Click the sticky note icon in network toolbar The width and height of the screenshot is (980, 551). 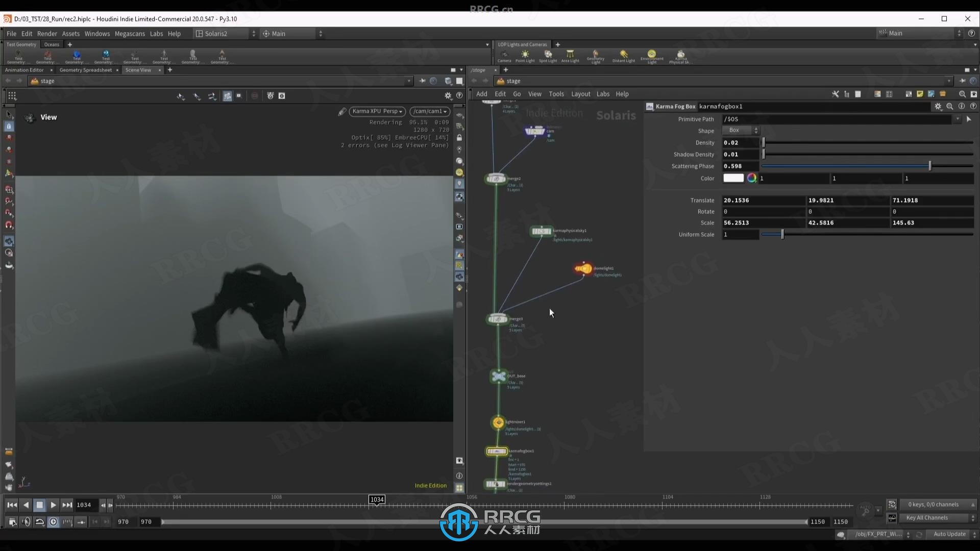click(920, 94)
